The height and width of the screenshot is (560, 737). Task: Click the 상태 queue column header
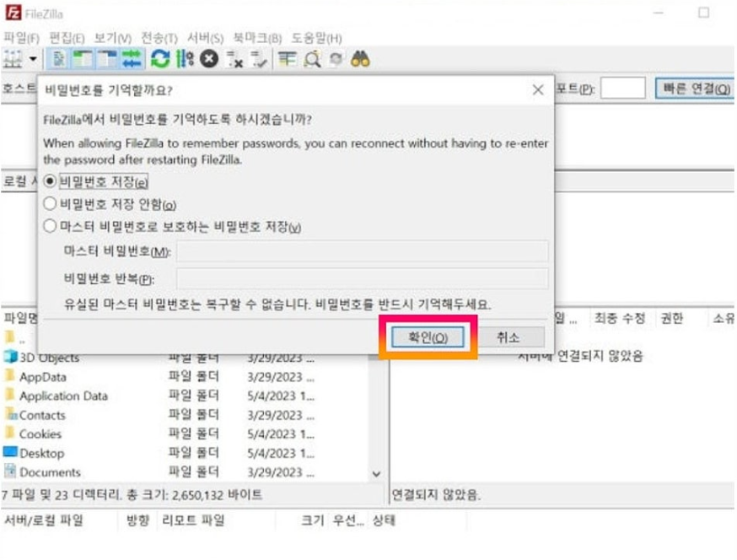click(384, 520)
